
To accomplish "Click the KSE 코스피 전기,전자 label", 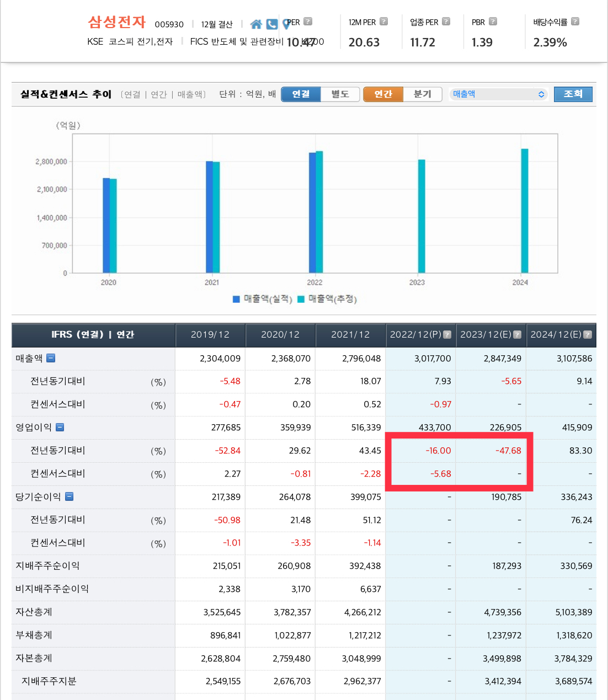I will [130, 41].
